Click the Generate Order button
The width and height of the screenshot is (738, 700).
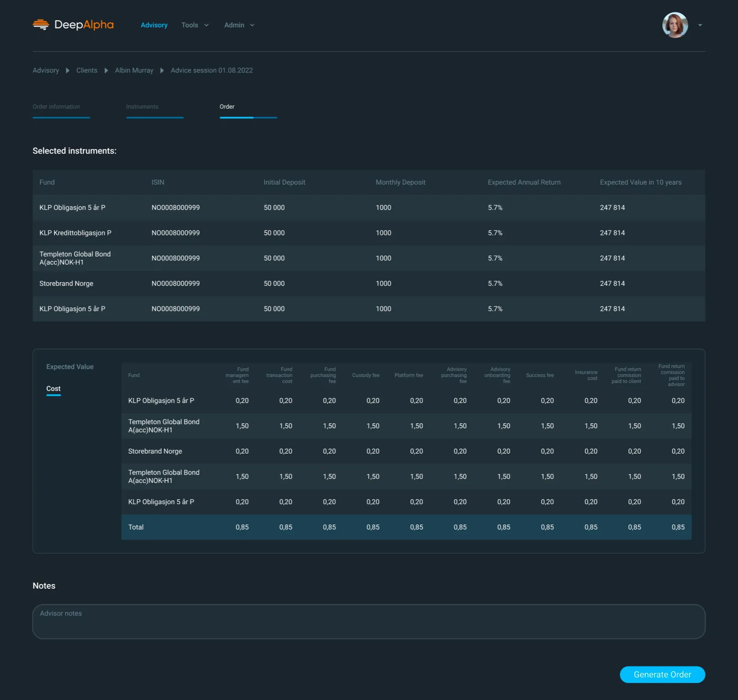tap(662, 674)
